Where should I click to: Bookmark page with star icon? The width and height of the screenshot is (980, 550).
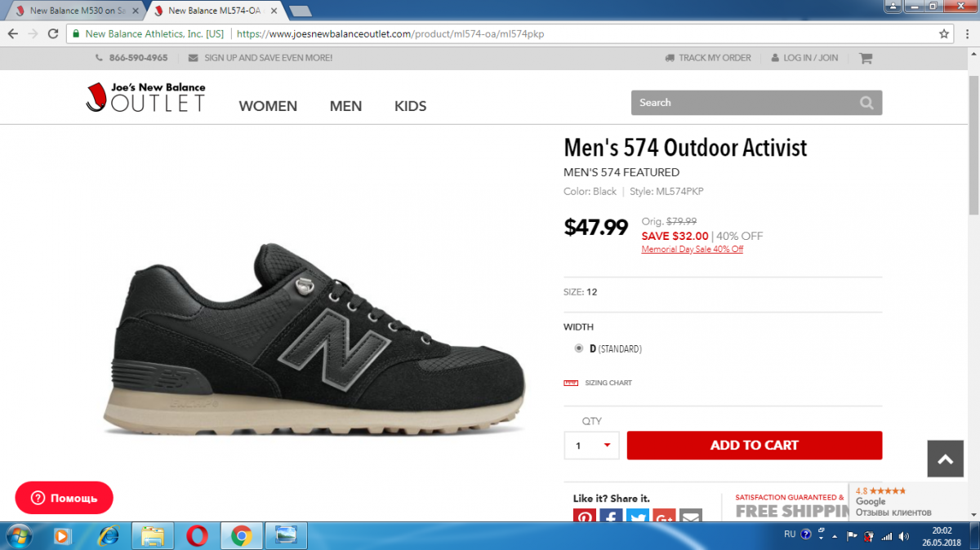coord(944,34)
